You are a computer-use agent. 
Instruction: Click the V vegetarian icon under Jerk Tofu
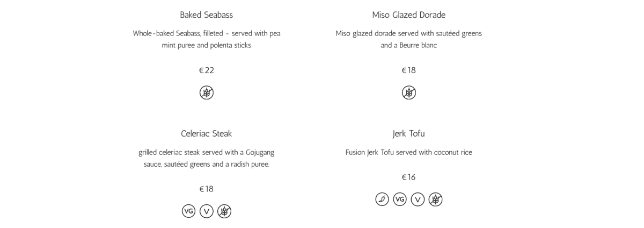418,199
